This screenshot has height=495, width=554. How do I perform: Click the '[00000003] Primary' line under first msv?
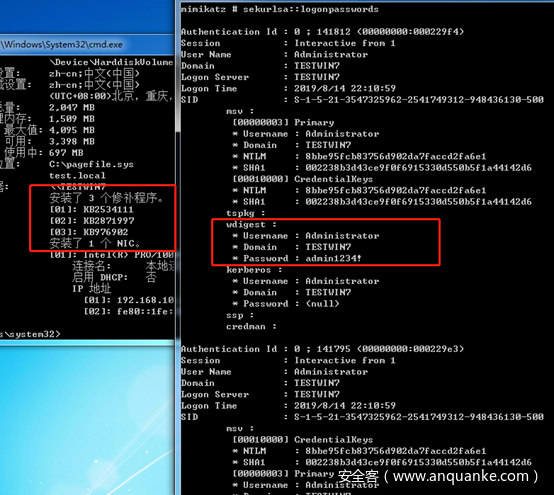(283, 122)
